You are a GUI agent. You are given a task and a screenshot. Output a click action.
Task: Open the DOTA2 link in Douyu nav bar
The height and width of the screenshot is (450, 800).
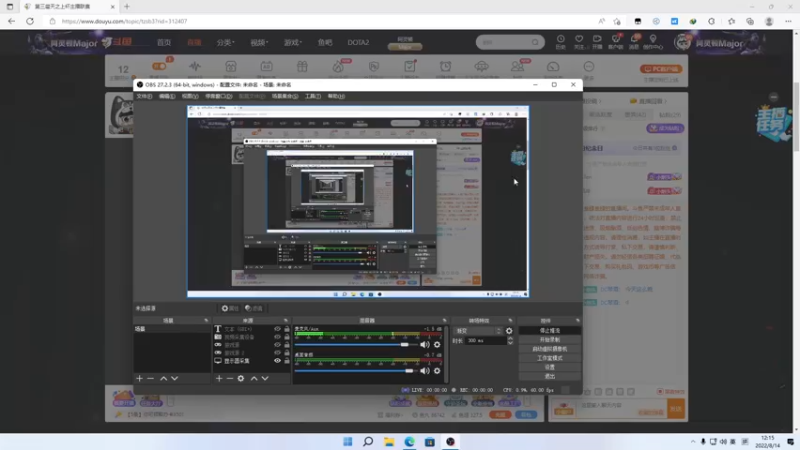pyautogui.click(x=358, y=42)
